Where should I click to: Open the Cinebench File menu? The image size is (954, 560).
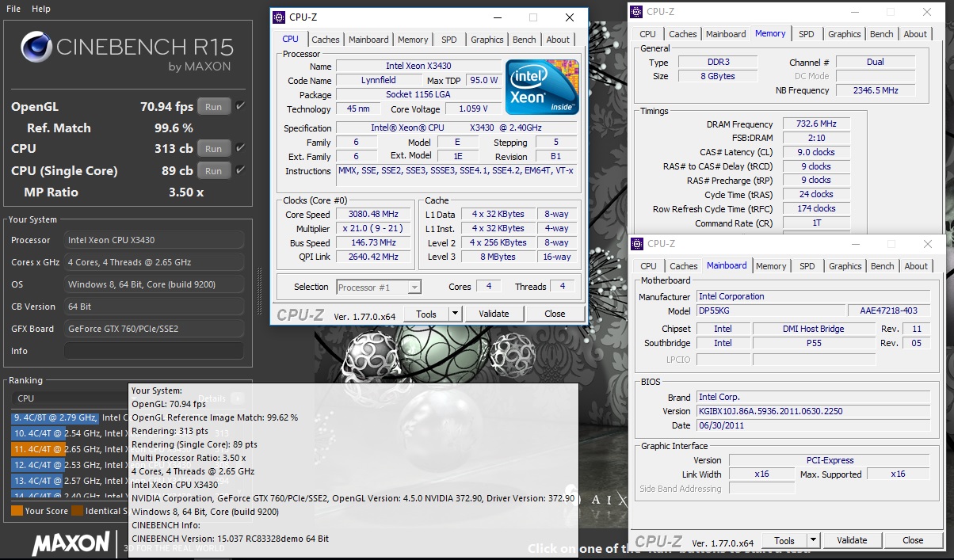click(13, 9)
